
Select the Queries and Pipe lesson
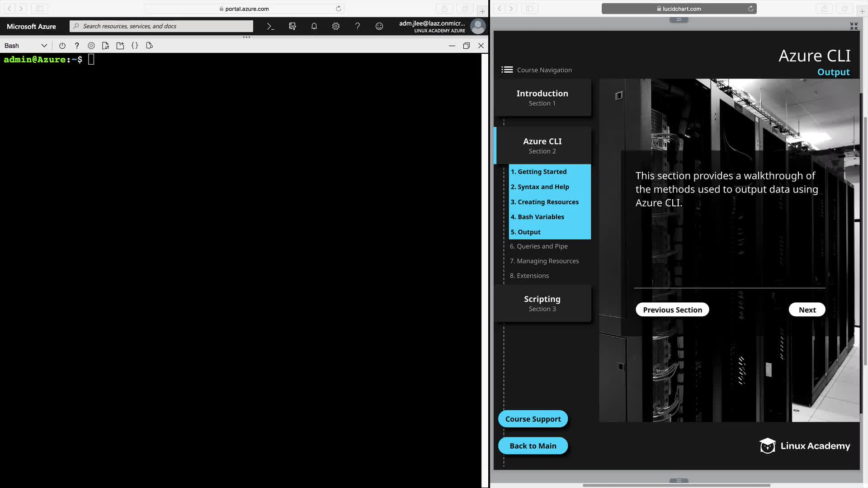click(538, 246)
